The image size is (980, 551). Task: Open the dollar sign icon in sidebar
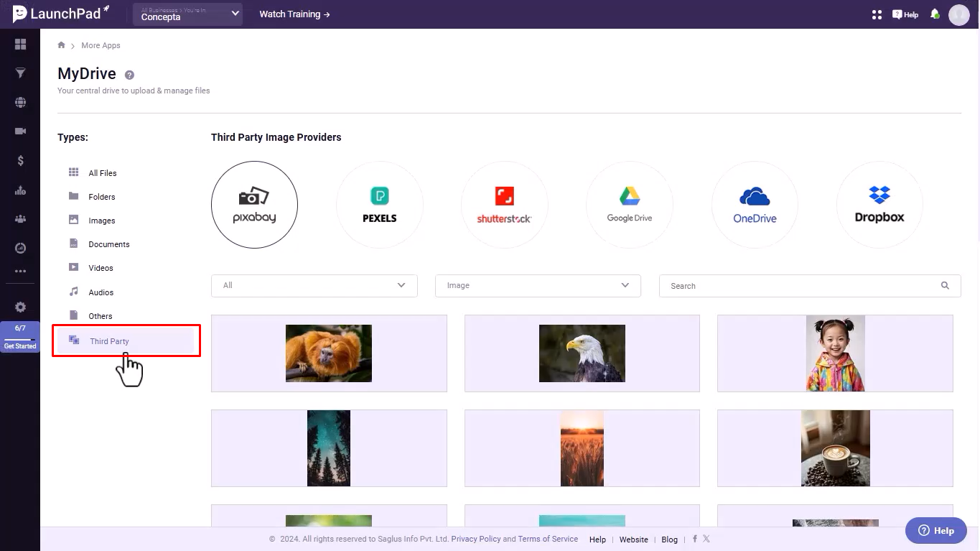pyautogui.click(x=20, y=161)
